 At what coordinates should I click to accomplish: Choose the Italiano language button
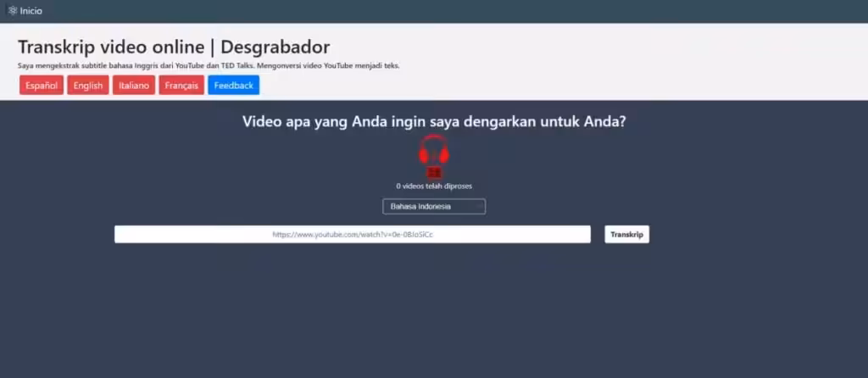(x=134, y=86)
